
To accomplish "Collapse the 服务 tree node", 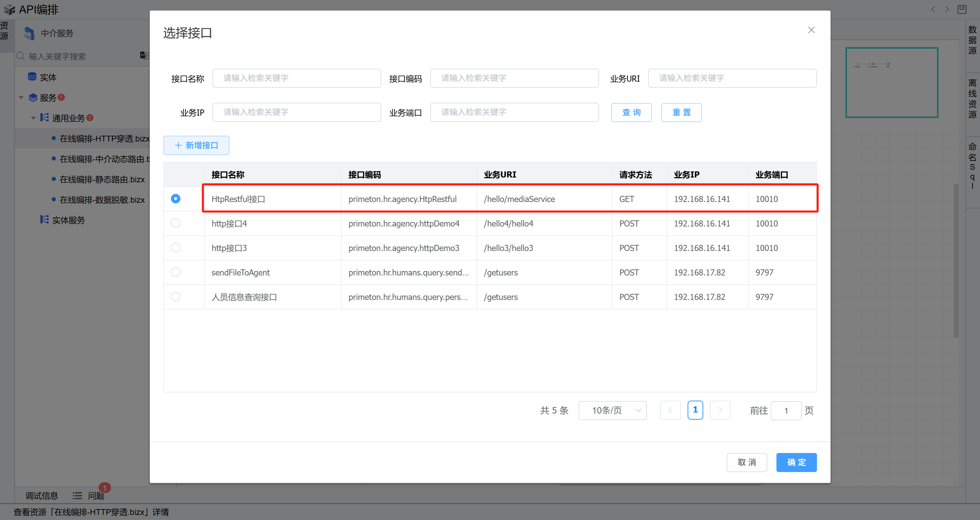I will tap(21, 98).
